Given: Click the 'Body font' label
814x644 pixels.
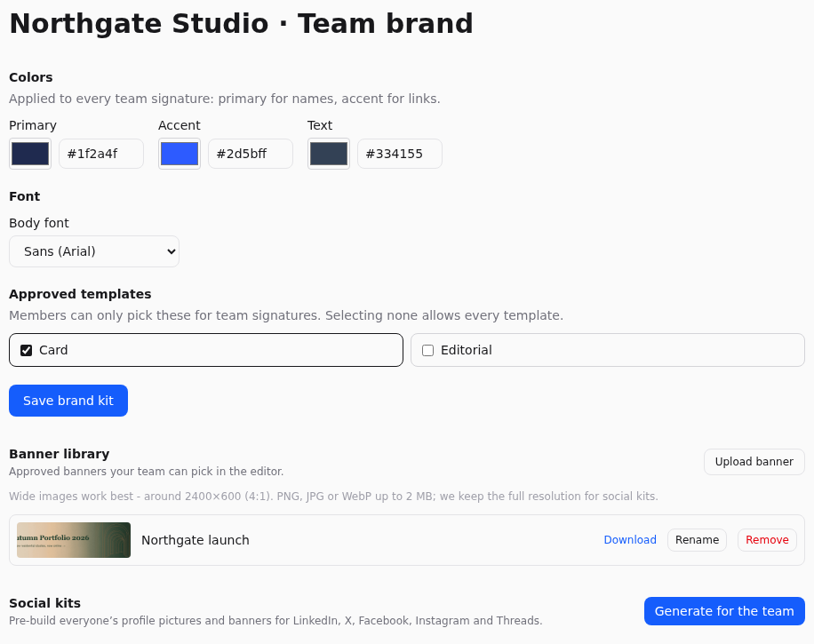Looking at the screenshot, I should [x=39, y=223].
